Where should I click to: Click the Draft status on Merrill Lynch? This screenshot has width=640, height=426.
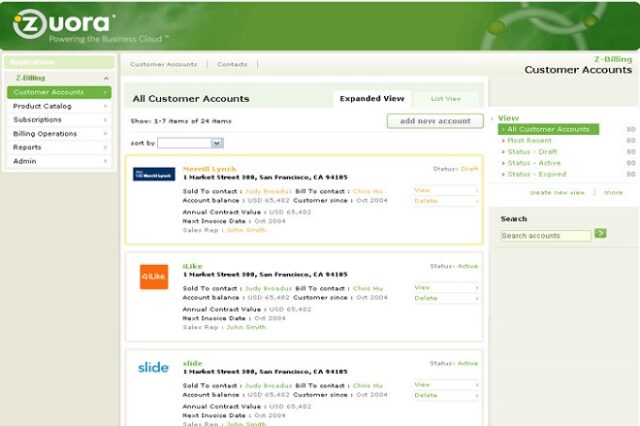(x=469, y=169)
